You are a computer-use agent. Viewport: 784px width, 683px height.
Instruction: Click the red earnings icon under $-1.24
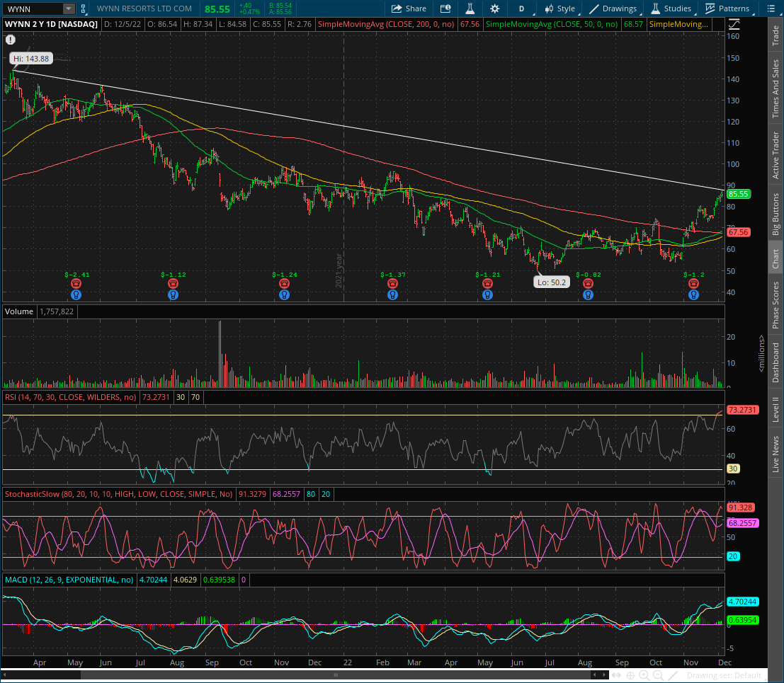(x=284, y=284)
